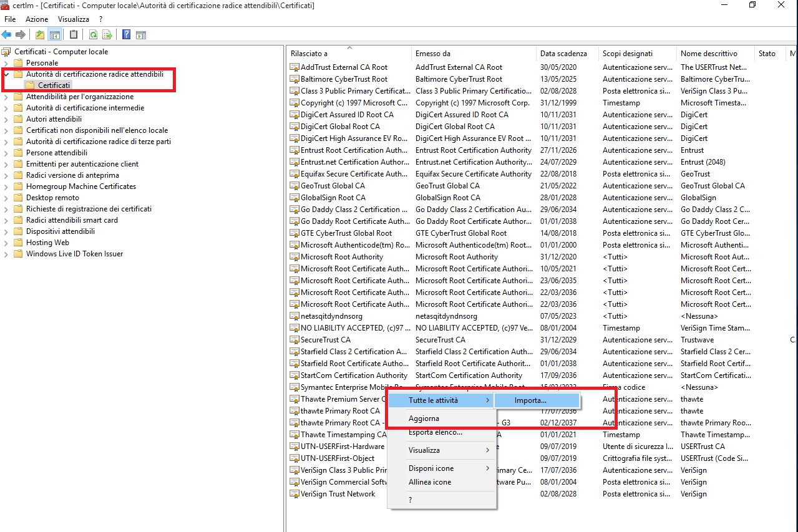Viewport: 798px width, 532px height.
Task: Select Emittenti per autenticazione client tree item
Action: point(82,164)
